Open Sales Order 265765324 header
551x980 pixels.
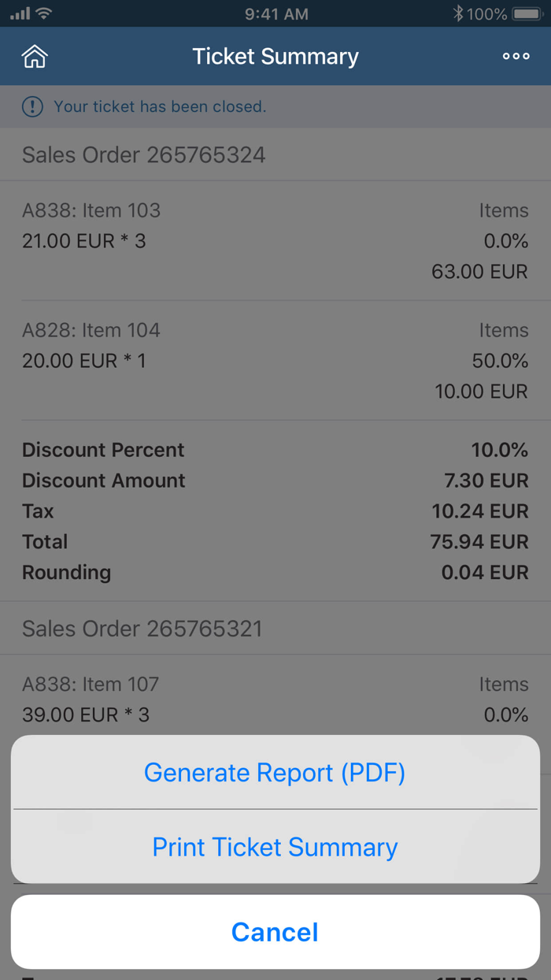point(275,154)
